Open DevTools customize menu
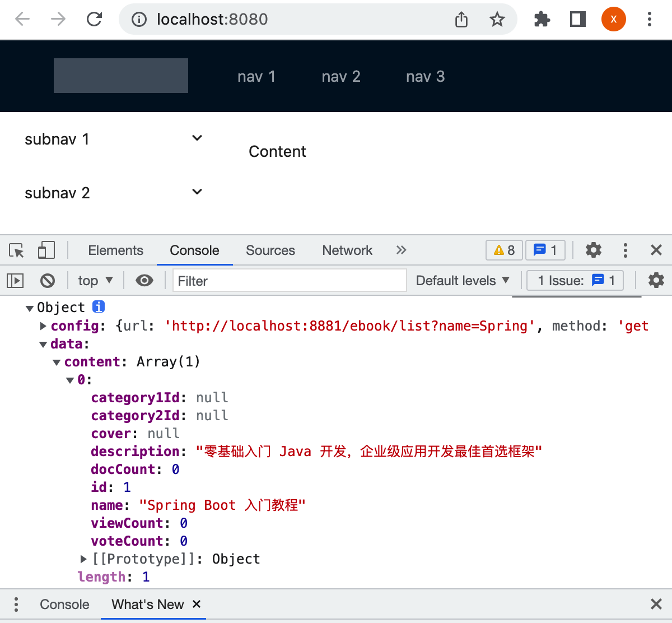 (626, 250)
